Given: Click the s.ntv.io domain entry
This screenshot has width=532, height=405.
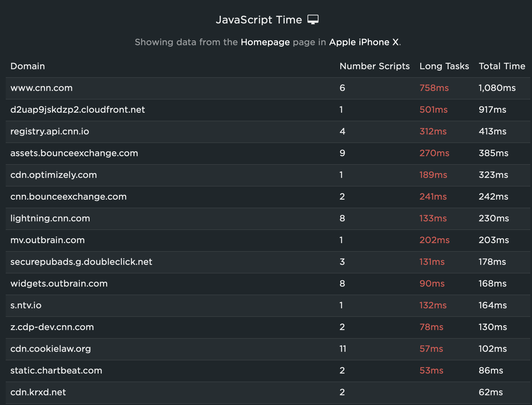Looking at the screenshot, I should click(26, 305).
